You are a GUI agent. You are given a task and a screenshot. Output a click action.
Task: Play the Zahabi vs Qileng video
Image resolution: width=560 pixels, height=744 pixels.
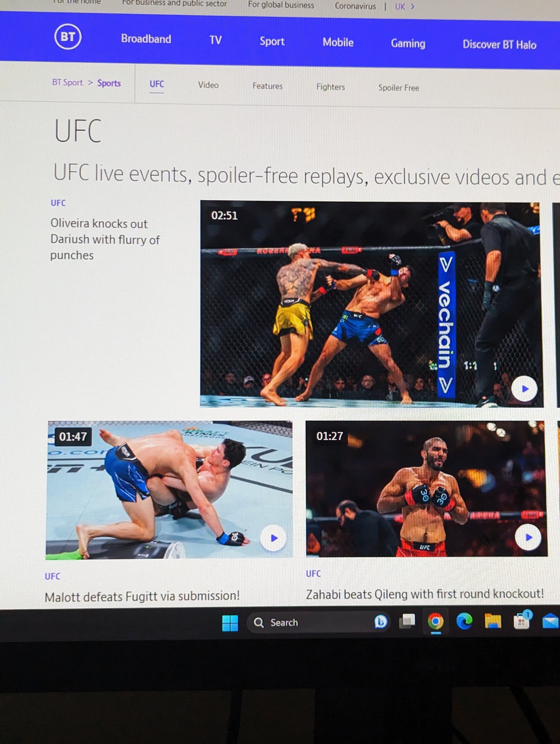coord(528,537)
